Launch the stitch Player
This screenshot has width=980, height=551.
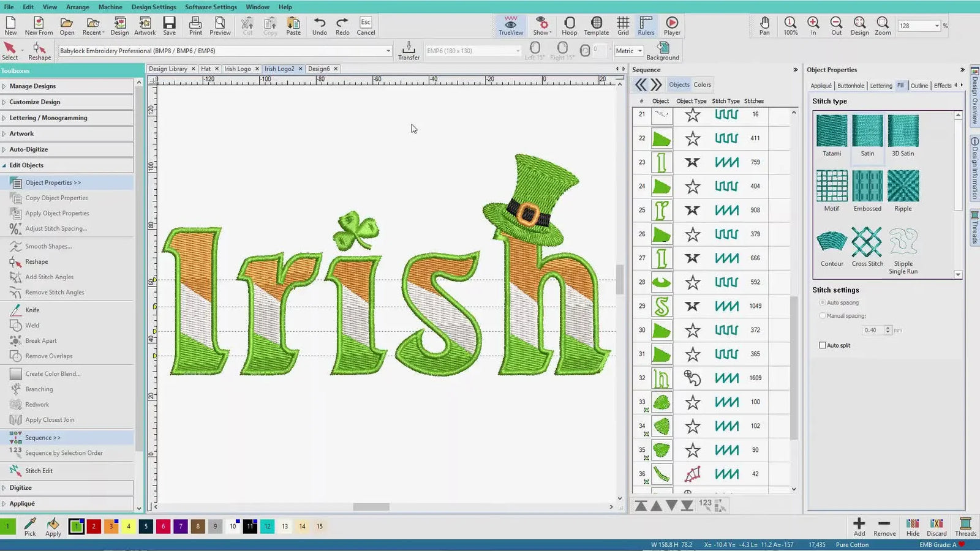tap(672, 26)
